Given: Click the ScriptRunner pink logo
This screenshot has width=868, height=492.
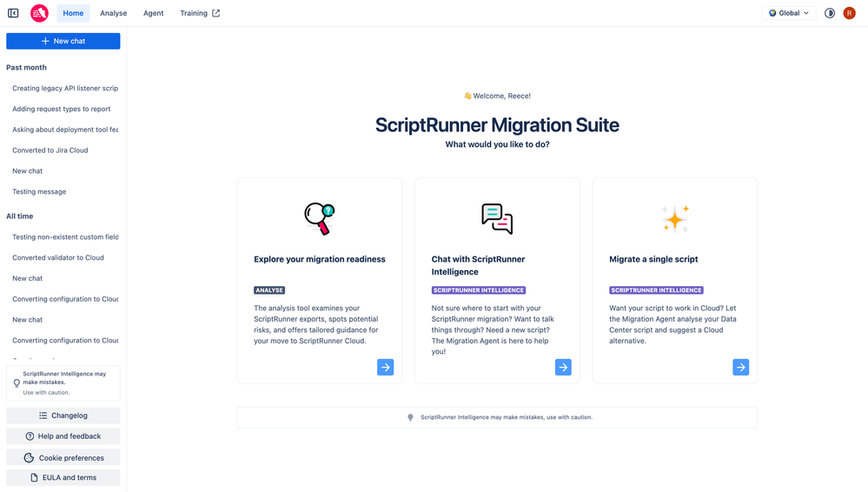Looking at the screenshot, I should click(x=39, y=13).
